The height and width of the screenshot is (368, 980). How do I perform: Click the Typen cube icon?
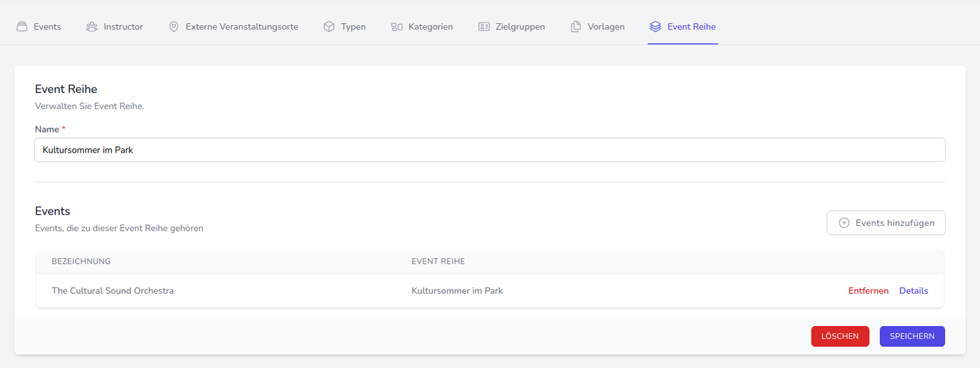click(x=329, y=27)
